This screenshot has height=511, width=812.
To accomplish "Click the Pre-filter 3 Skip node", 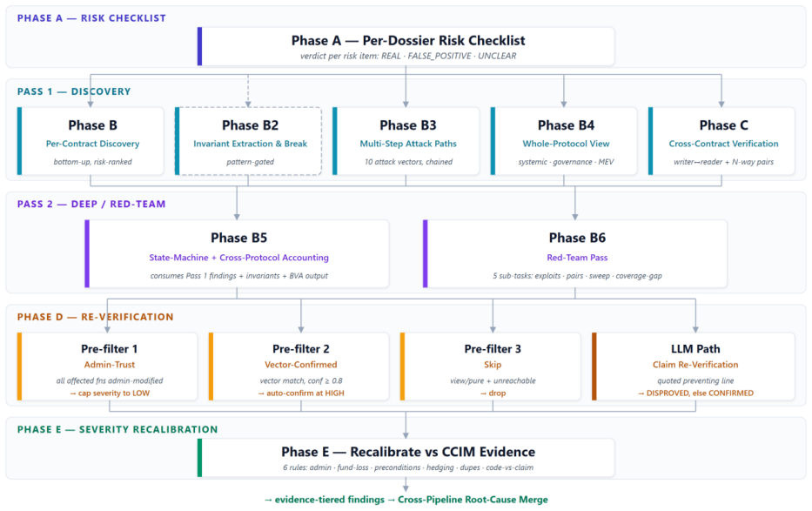I will [x=490, y=366].
